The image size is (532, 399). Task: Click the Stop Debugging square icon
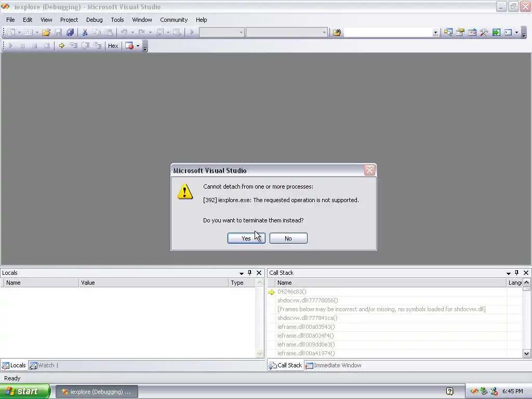coord(35,46)
